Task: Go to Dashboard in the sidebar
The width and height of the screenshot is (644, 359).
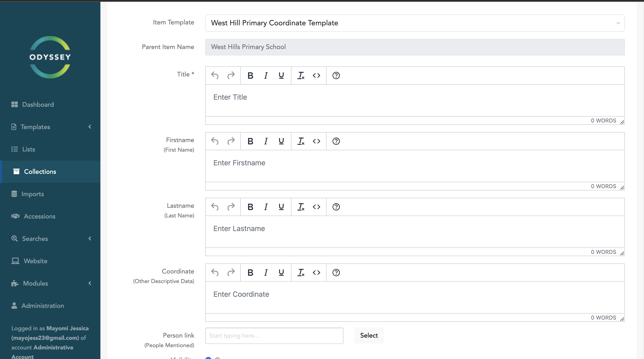Action: tap(38, 104)
